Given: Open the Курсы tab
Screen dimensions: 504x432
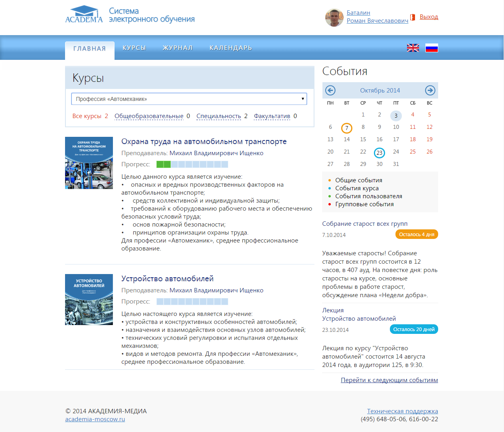Looking at the screenshot, I should click(134, 48).
